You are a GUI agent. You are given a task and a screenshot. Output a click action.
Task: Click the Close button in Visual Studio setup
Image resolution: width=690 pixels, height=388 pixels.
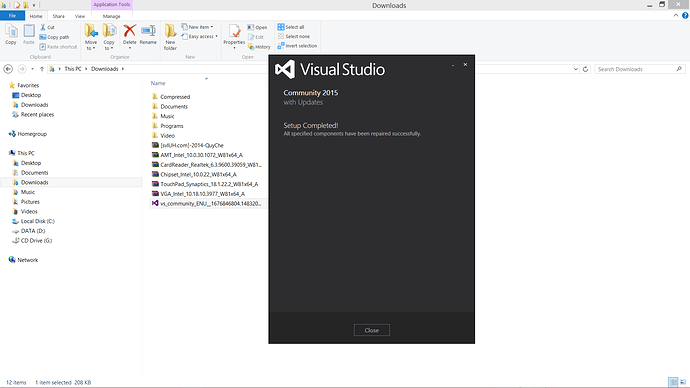[371, 330]
